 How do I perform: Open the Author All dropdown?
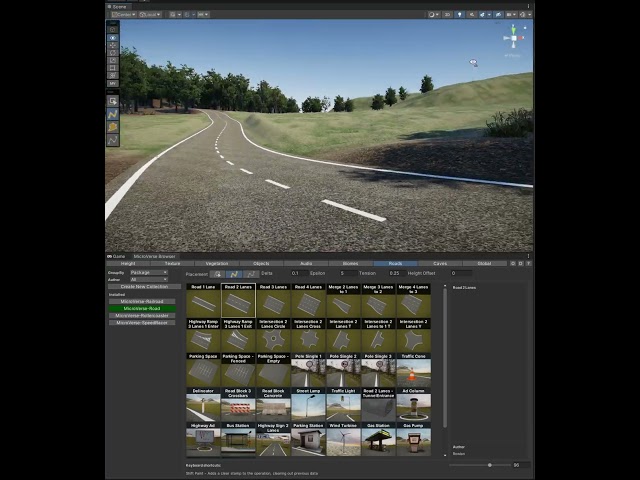(x=149, y=280)
